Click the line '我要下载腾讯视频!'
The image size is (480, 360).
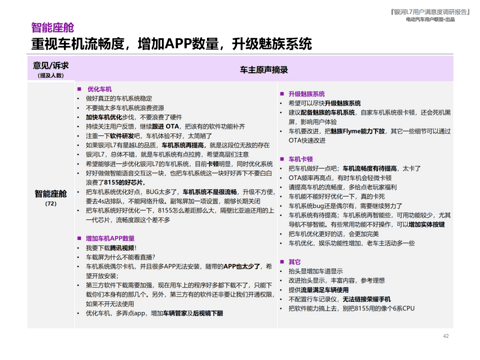pos(111,248)
